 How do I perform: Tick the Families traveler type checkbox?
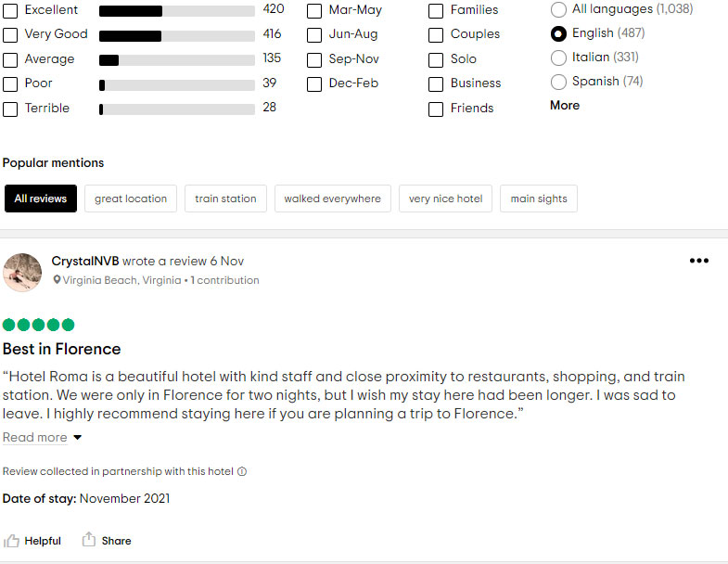point(436,11)
